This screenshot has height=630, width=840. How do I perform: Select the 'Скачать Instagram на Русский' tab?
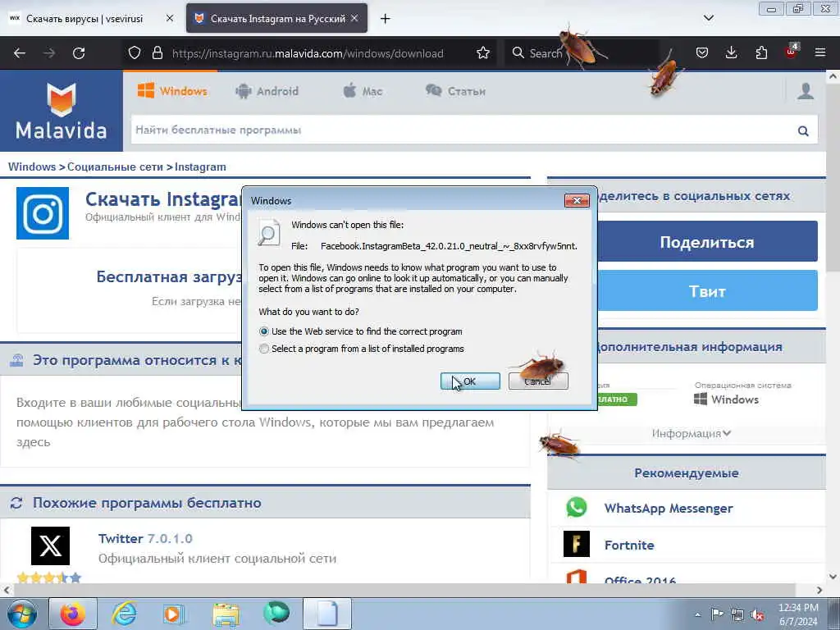point(276,18)
